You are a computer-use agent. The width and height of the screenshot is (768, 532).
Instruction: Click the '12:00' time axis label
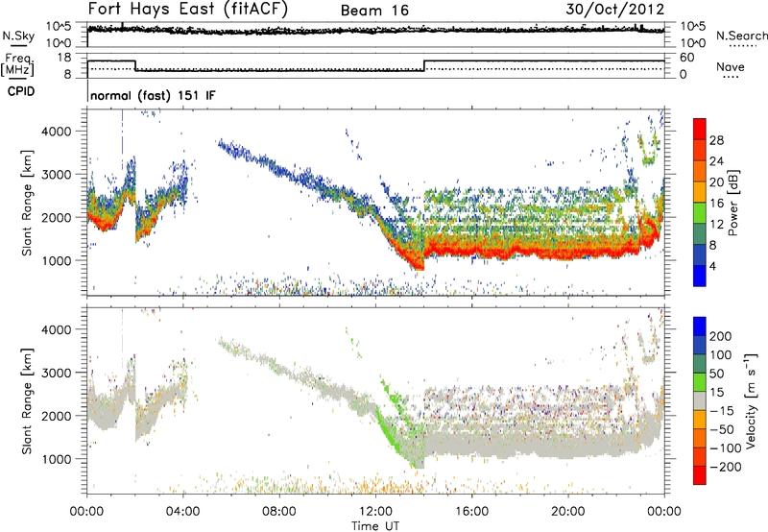pyautogui.click(x=375, y=512)
